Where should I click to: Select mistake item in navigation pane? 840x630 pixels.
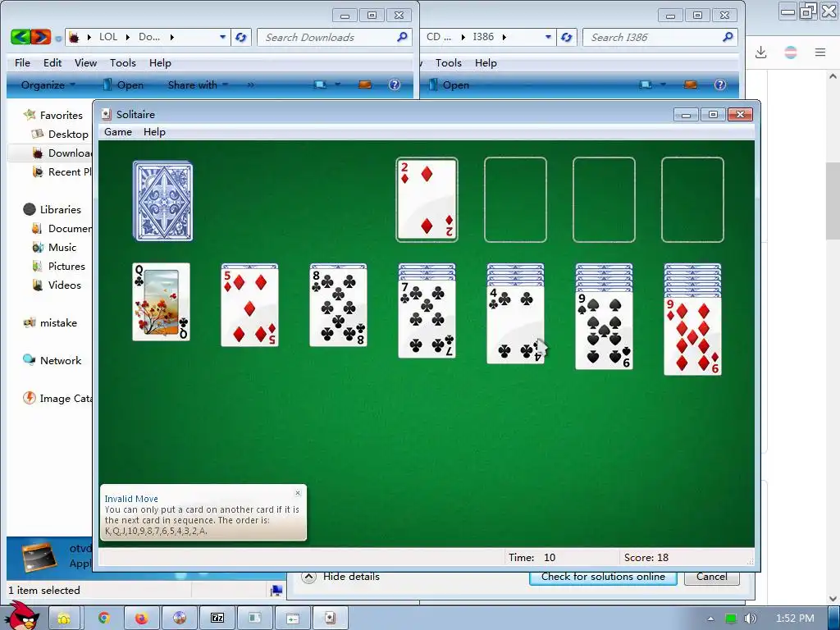(58, 323)
